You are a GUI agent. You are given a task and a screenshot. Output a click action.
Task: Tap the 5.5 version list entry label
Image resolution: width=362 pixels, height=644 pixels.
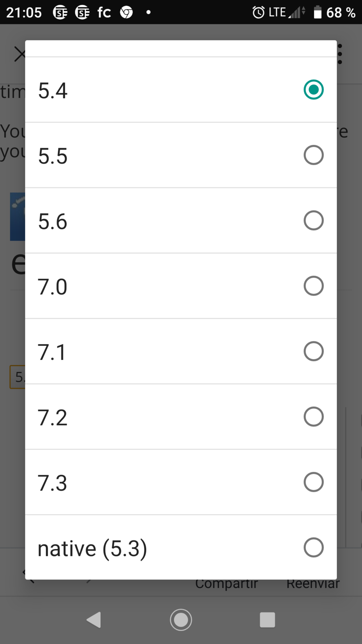pyautogui.click(x=53, y=156)
